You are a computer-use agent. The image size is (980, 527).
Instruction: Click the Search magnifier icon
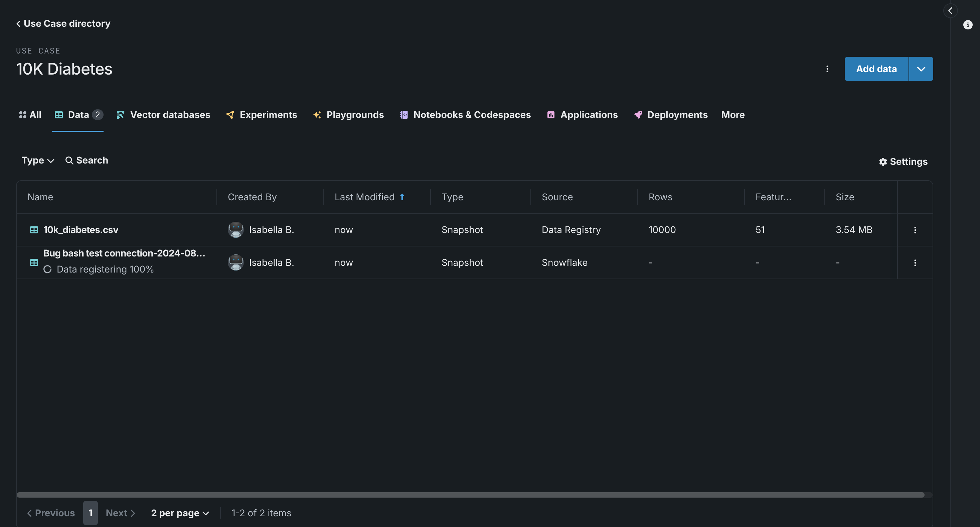(x=69, y=161)
